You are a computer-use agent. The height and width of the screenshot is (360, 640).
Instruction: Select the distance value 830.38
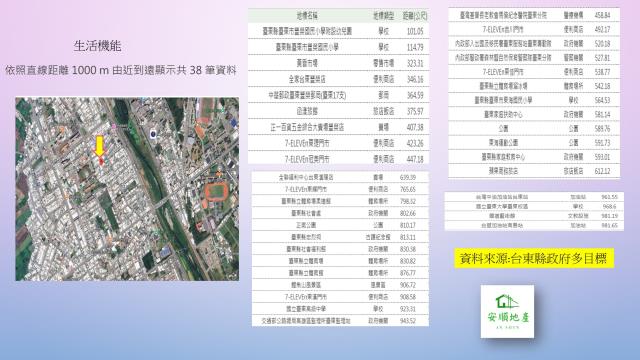pos(408,249)
